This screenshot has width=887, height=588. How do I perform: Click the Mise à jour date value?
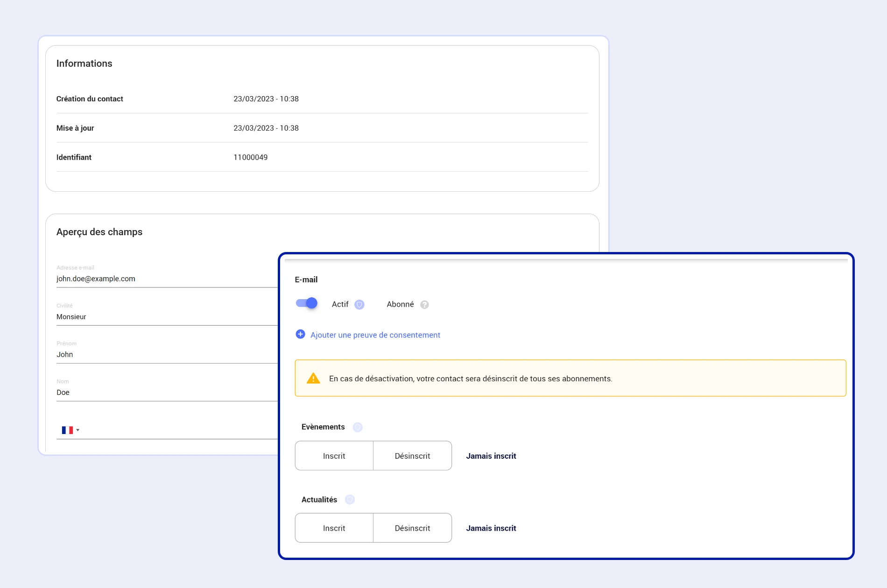[x=266, y=128]
